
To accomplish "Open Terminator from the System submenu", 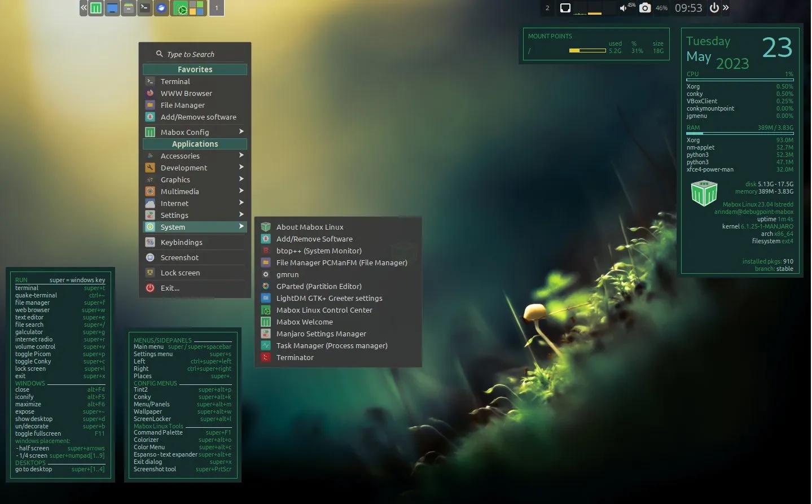I will (x=295, y=357).
